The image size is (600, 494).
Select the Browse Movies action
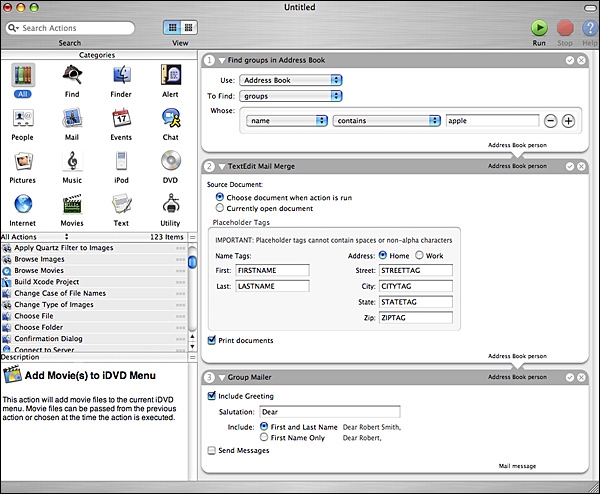tap(94, 271)
